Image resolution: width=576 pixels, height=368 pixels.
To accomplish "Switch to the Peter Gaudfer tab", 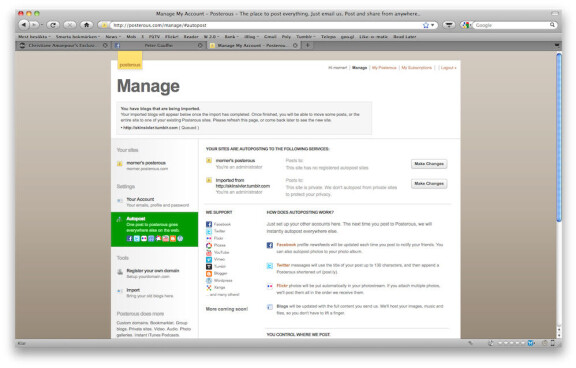I will tap(159, 46).
